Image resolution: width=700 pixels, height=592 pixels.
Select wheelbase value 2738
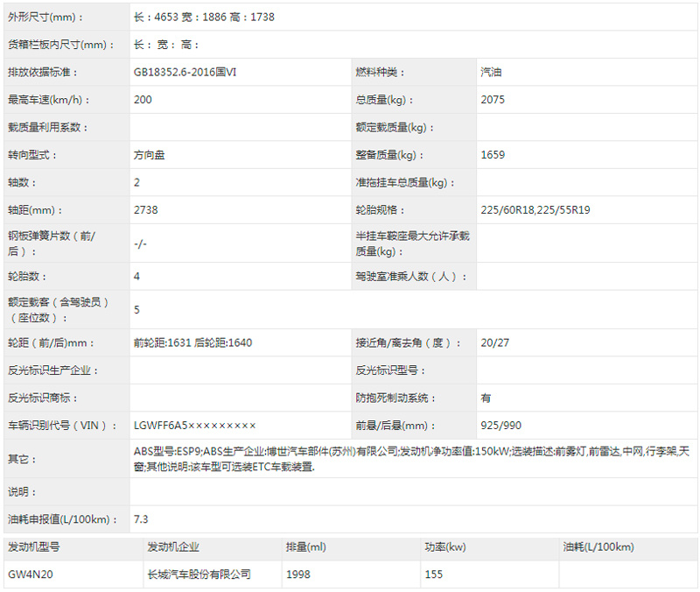pos(145,210)
